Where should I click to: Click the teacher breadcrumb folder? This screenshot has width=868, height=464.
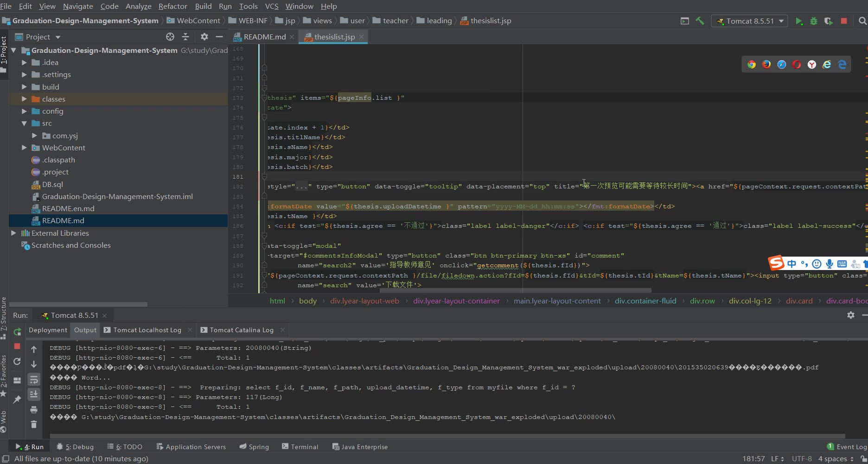tap(390, 20)
